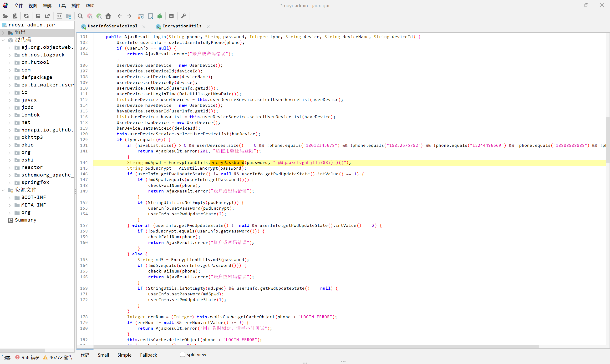This screenshot has width=610, height=364.
Task: Click the Open file toolbar icon
Action: (x=5, y=16)
